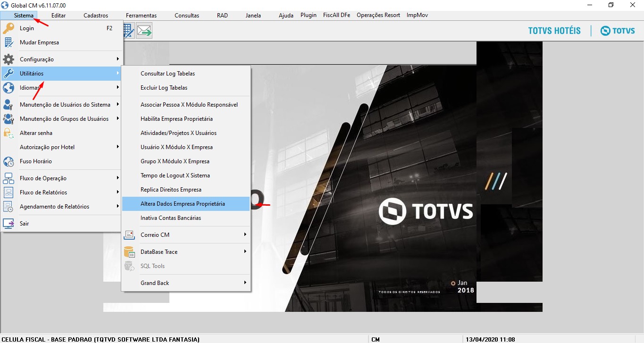Image resolution: width=644 pixels, height=343 pixels.
Task: Click the CELULA FISCAL - BASE PADRAO status text
Action: [x=101, y=339]
